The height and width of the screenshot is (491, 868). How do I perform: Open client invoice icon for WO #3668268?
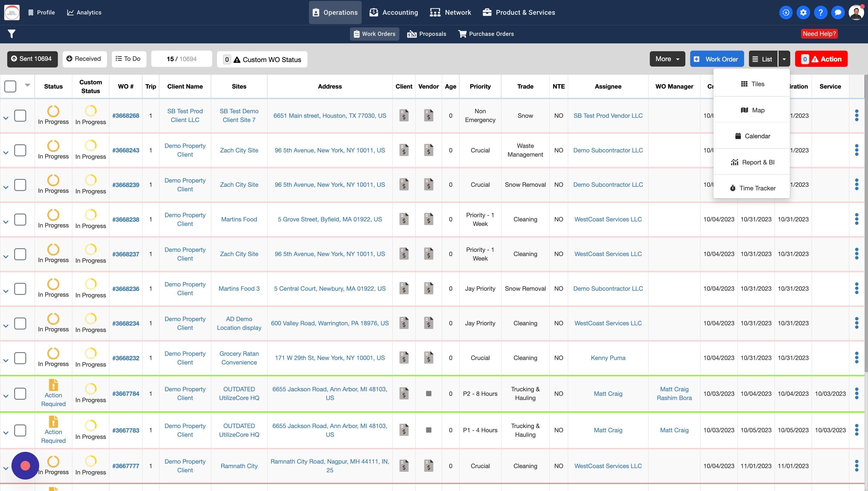pos(404,116)
